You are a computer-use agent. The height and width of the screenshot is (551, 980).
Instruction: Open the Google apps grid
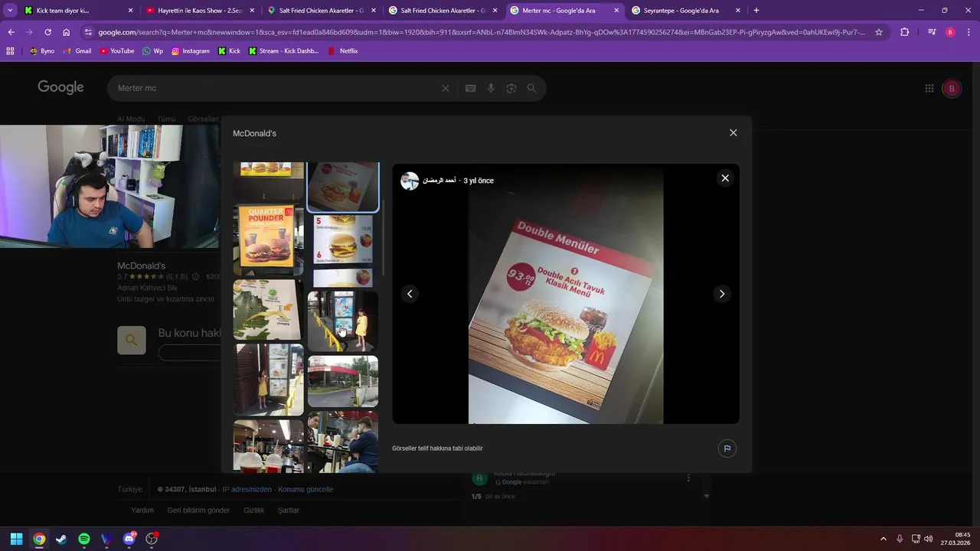(929, 88)
